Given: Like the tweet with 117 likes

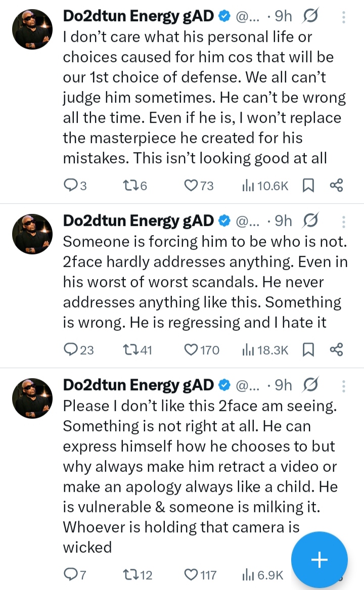Looking at the screenshot, I should point(191,574).
